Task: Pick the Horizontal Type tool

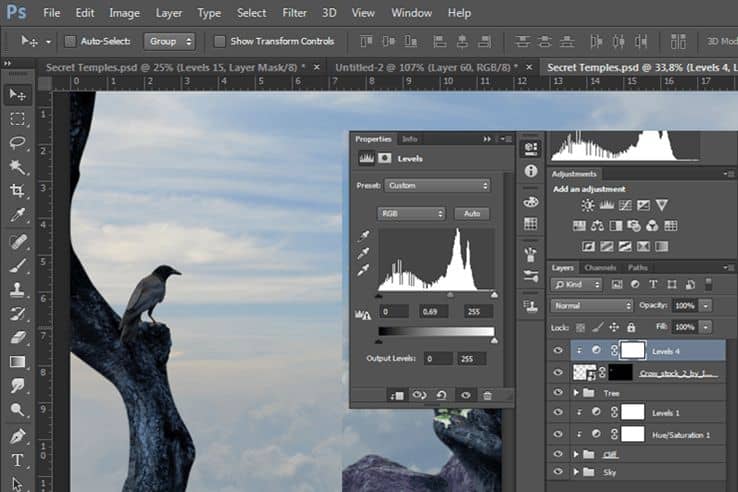Action: point(18,460)
